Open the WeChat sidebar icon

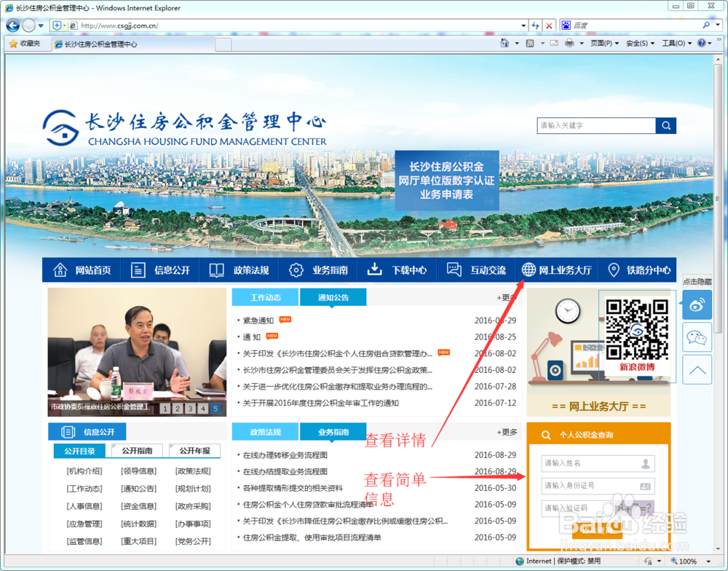697,336
